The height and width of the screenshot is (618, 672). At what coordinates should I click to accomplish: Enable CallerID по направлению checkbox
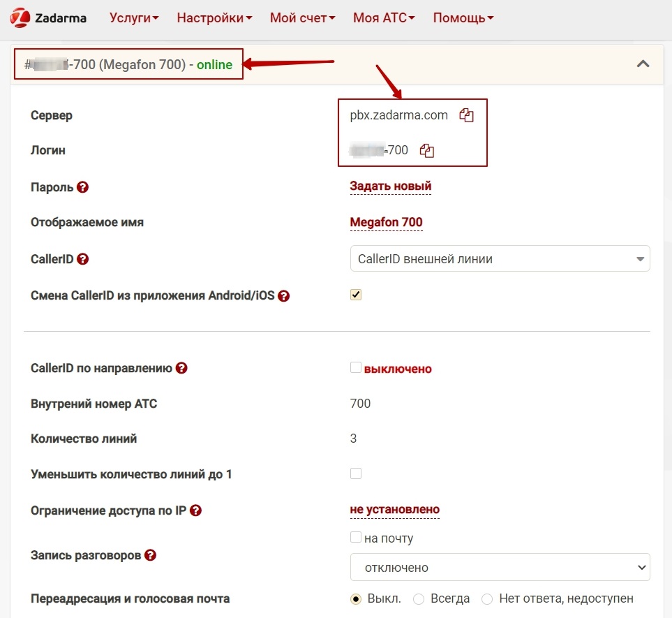tap(356, 367)
